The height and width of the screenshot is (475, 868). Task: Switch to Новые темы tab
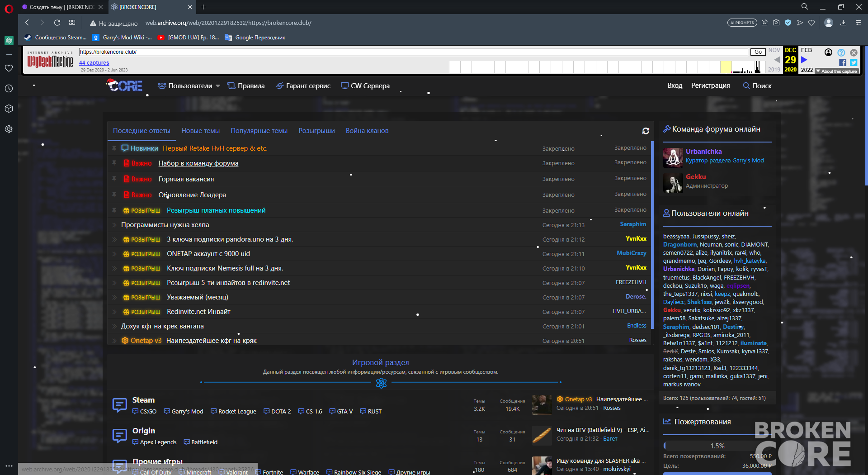click(201, 131)
